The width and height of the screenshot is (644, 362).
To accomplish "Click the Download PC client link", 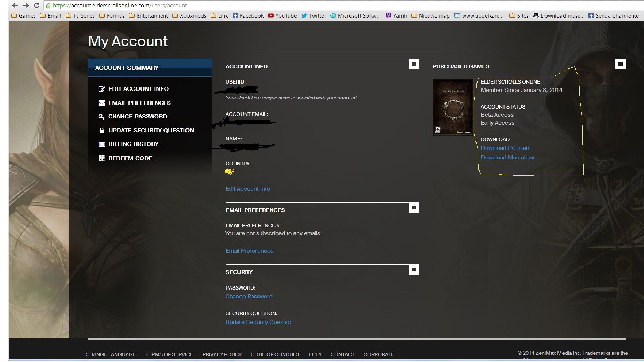I will (x=505, y=148).
